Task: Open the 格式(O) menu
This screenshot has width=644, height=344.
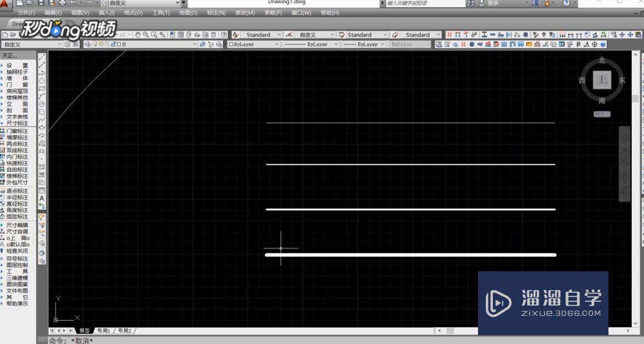Action: (133, 13)
